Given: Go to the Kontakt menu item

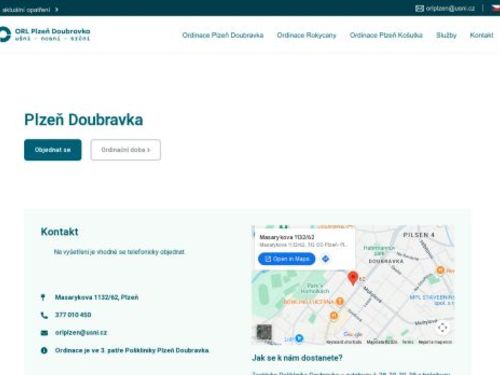Looking at the screenshot, I should click(481, 35).
